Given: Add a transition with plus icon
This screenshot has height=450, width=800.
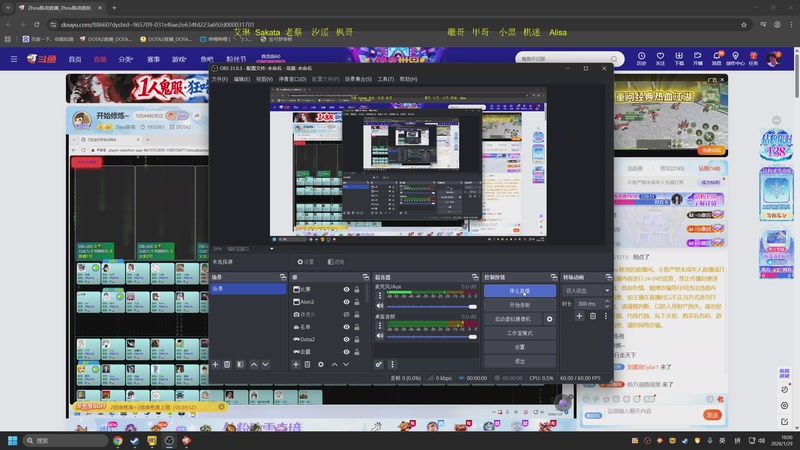Looking at the screenshot, I should pos(579,316).
